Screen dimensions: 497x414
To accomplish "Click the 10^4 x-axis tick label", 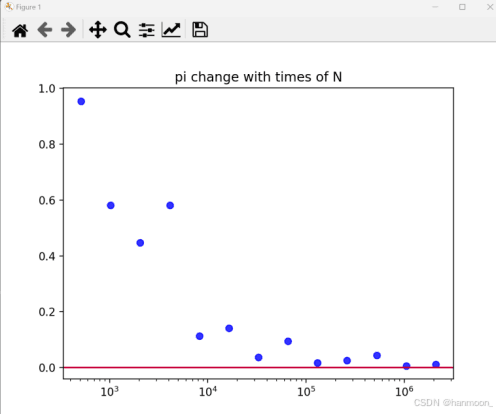I will pyautogui.click(x=208, y=391).
